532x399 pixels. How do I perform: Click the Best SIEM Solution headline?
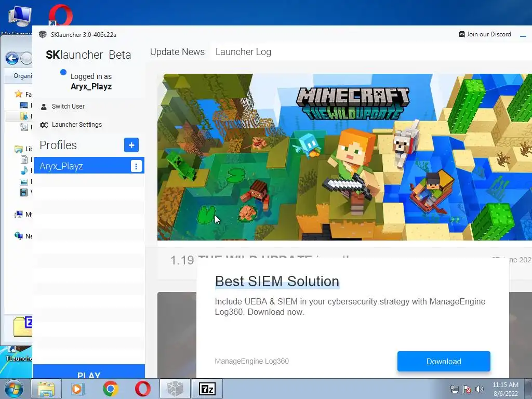(277, 281)
